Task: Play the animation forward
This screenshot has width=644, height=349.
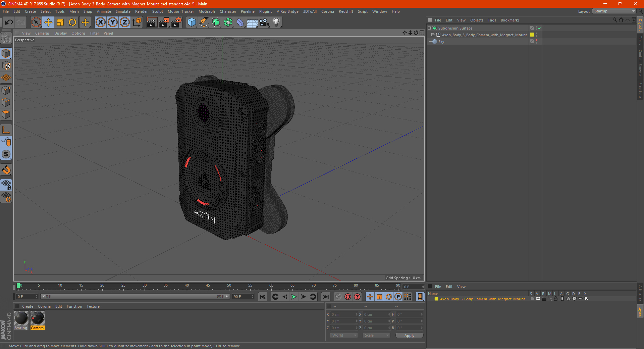Action: 294,297
